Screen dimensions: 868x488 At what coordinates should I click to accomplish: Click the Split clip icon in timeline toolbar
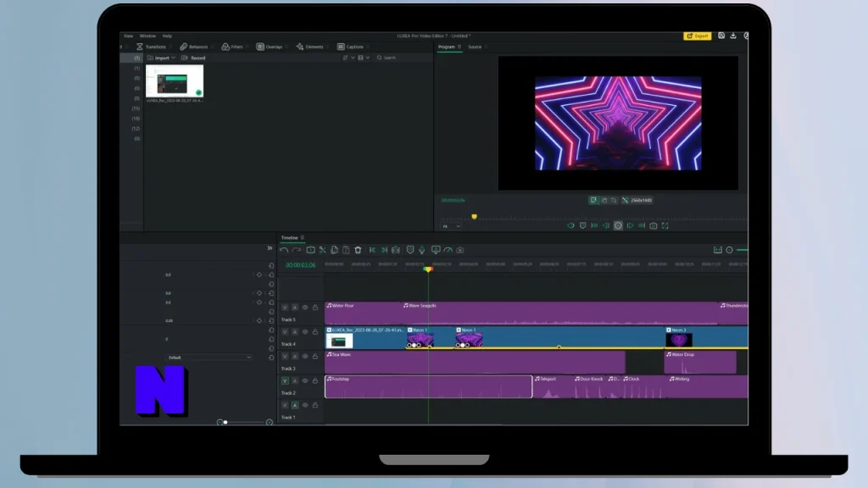click(310, 250)
